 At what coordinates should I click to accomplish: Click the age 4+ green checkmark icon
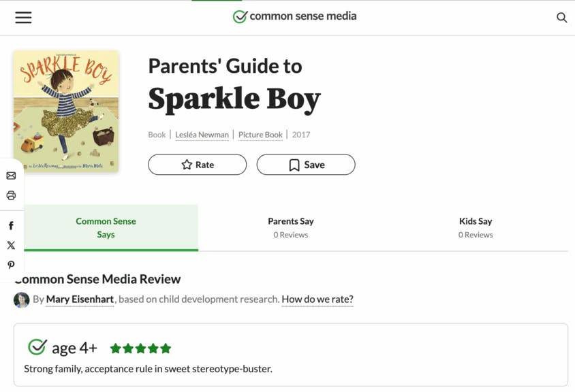coord(37,347)
